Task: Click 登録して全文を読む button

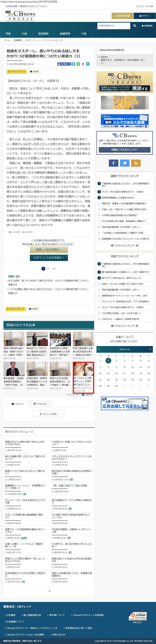Action: [49, 250]
